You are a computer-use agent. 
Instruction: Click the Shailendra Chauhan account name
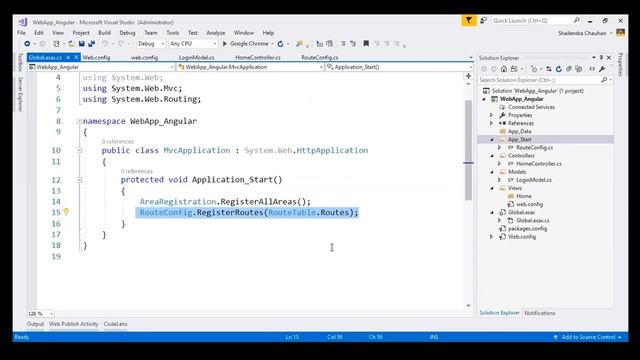click(582, 33)
